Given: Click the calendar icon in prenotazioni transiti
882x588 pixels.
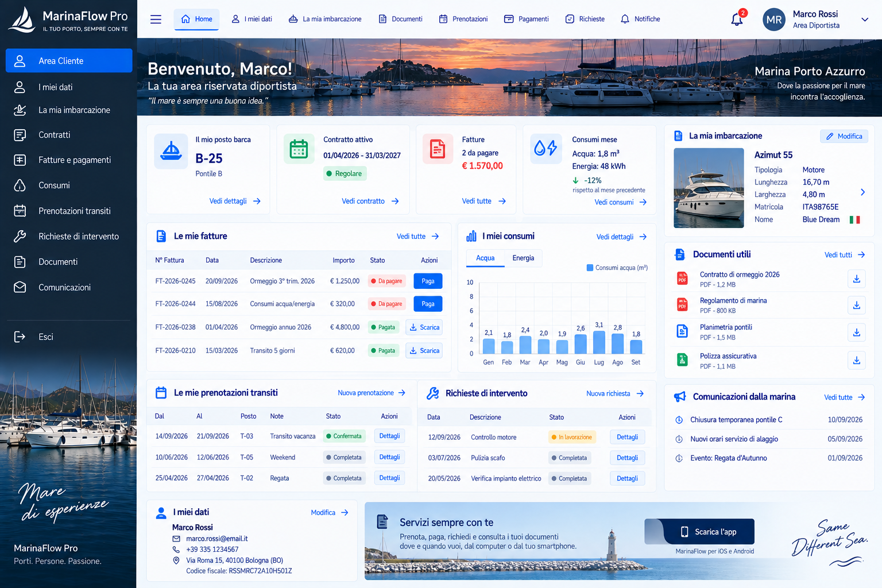Looking at the screenshot, I should coord(161,393).
